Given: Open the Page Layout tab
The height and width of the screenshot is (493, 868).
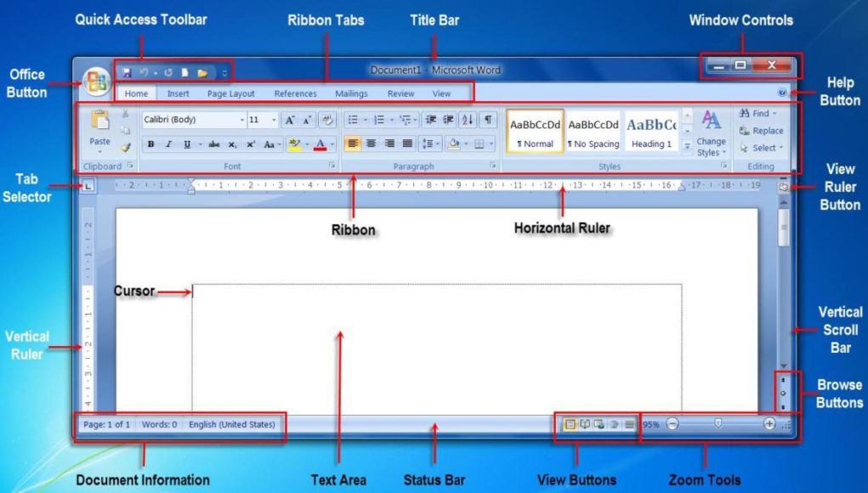Looking at the screenshot, I should click(231, 93).
